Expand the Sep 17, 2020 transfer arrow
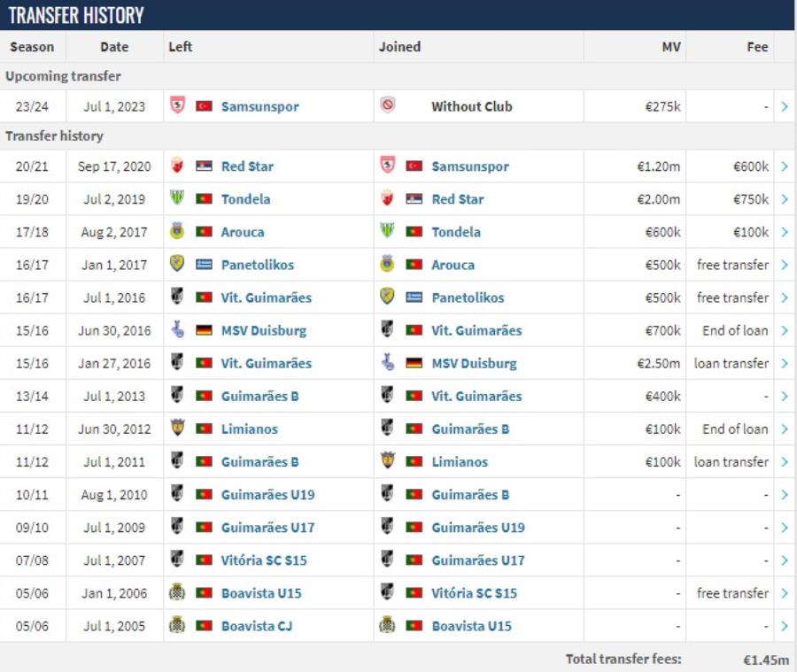 pos(785,166)
